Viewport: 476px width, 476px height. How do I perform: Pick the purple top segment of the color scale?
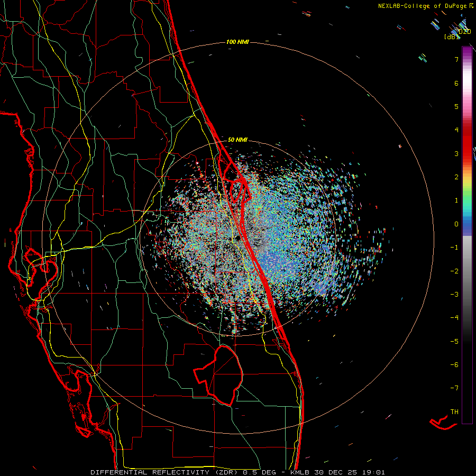(467, 51)
